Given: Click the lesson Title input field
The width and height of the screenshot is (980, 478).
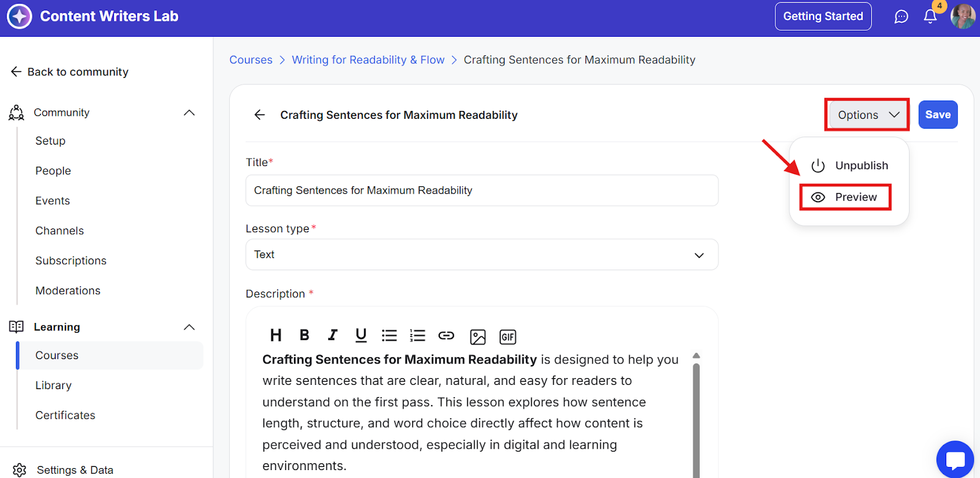Looking at the screenshot, I should coord(481,191).
